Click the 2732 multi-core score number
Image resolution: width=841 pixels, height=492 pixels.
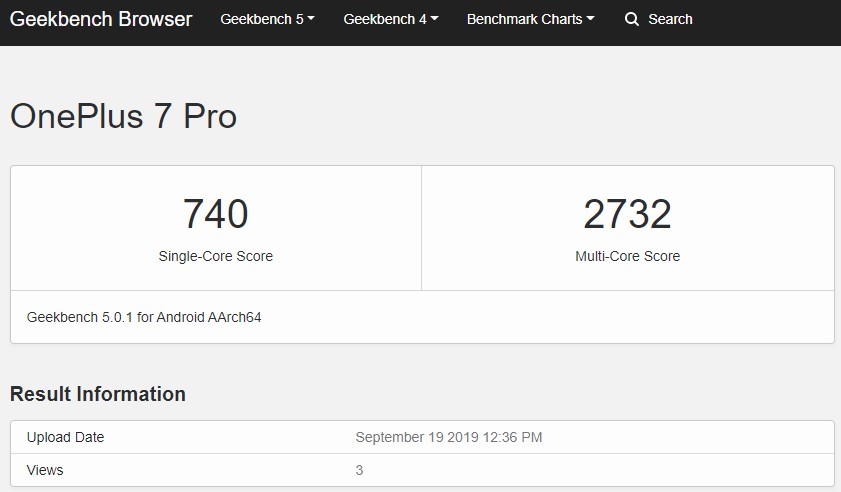click(628, 214)
